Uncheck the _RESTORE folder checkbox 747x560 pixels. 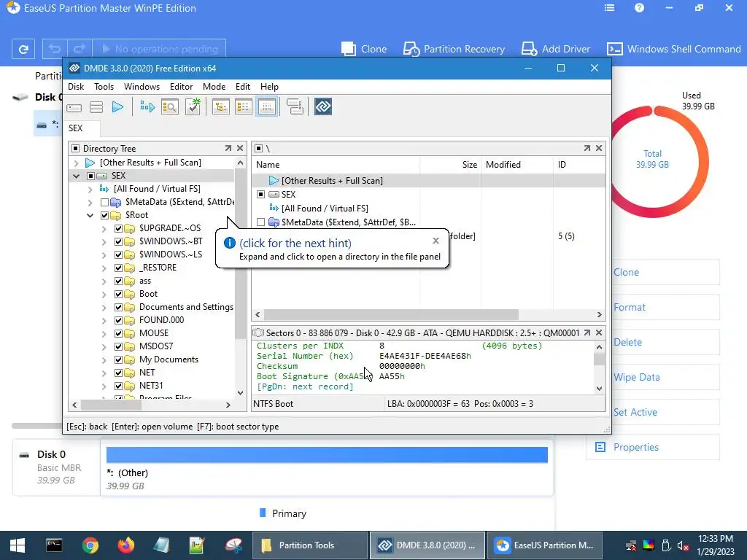(119, 268)
